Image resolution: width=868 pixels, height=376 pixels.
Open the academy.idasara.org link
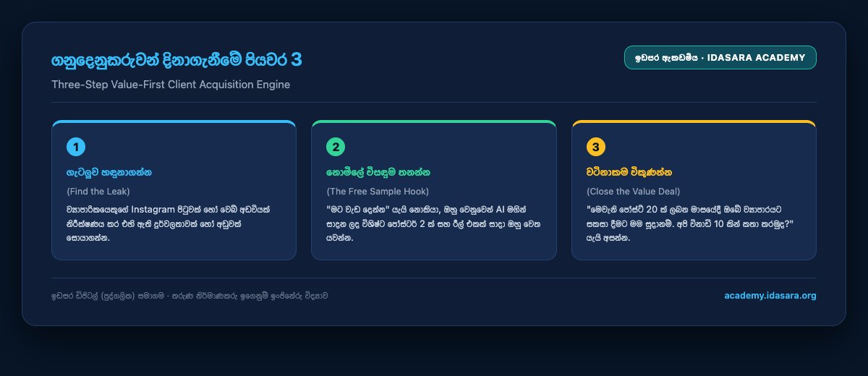click(770, 296)
